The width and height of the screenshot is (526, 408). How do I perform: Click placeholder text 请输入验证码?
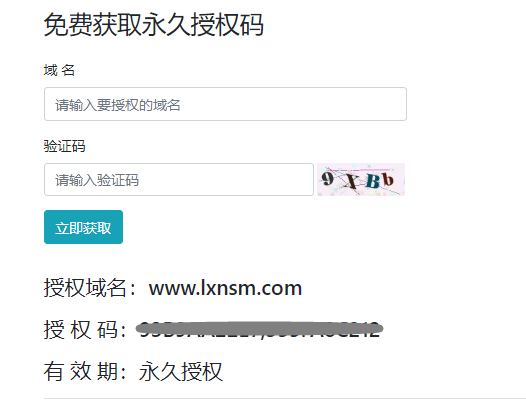(x=97, y=180)
